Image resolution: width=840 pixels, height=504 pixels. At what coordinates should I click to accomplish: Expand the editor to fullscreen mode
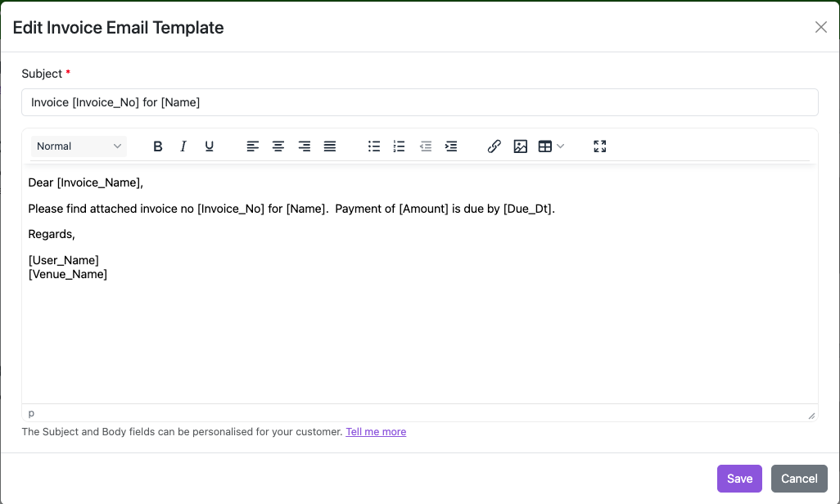coord(600,146)
